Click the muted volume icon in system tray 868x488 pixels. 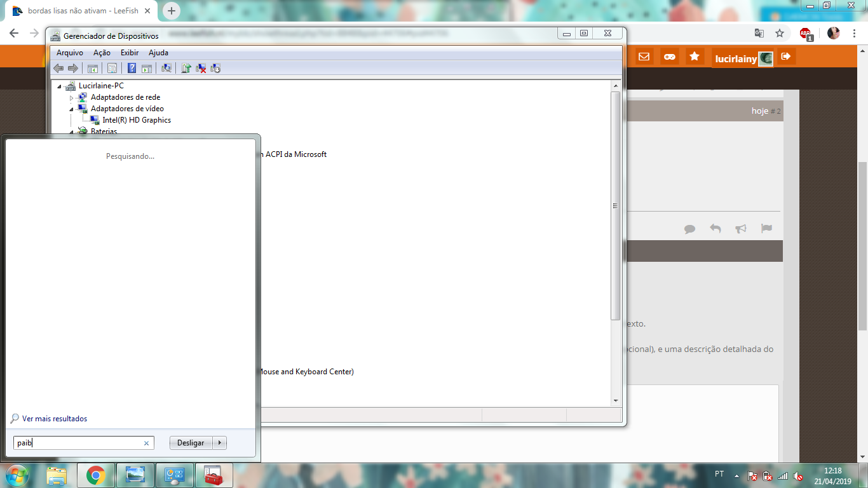click(x=799, y=475)
